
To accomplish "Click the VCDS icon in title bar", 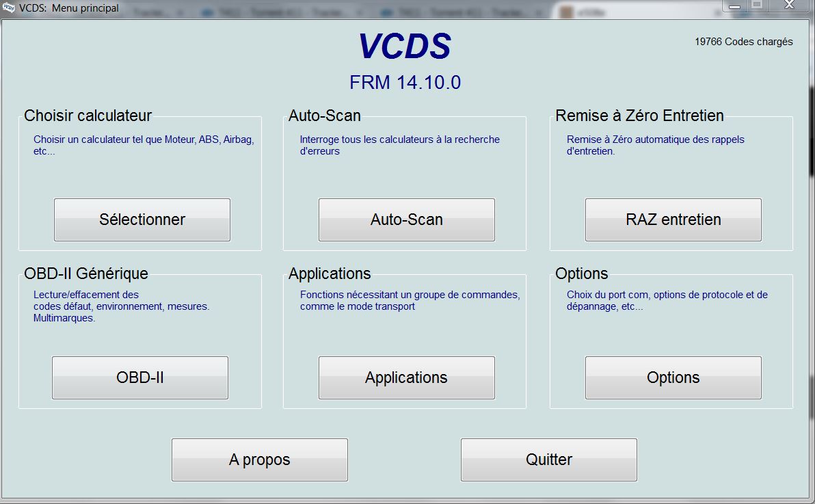I will pos(8,8).
